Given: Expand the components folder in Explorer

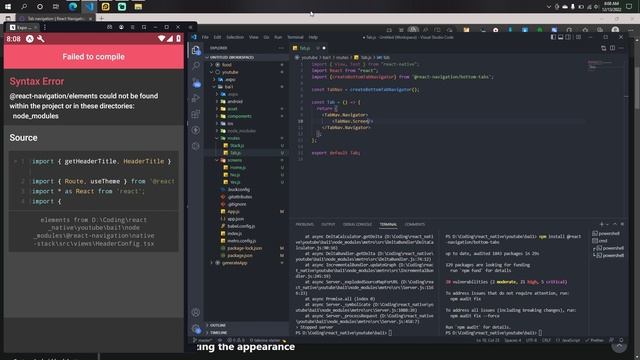Looking at the screenshot, I should (239, 116).
